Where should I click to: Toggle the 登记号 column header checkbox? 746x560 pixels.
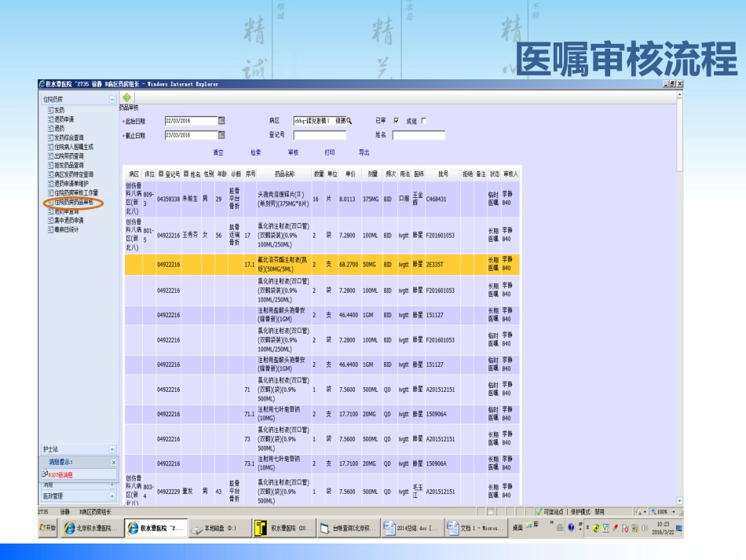tap(161, 174)
